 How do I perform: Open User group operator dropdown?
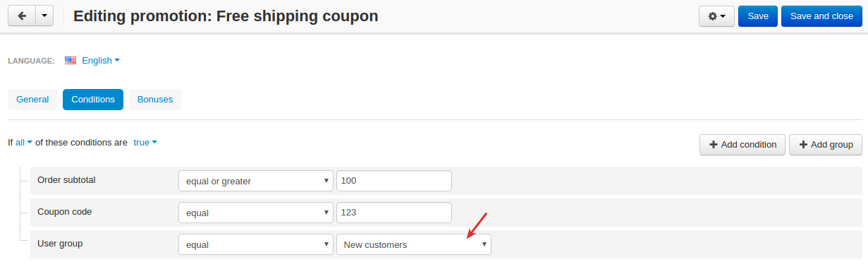click(256, 244)
